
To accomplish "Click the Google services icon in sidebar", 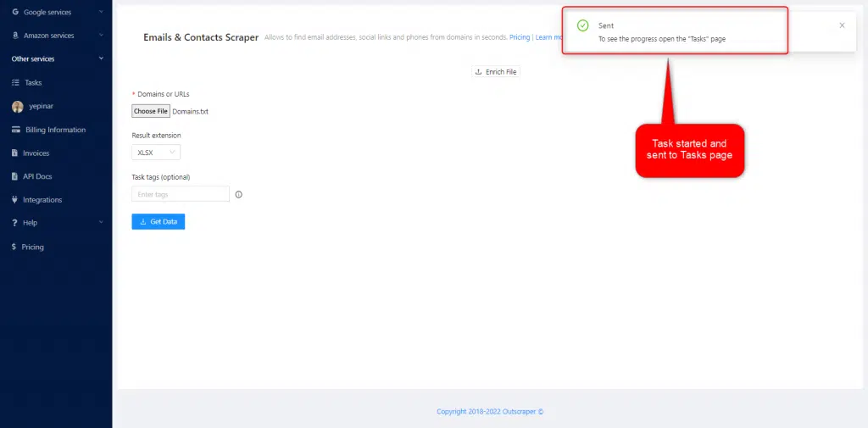I will 15,13.
